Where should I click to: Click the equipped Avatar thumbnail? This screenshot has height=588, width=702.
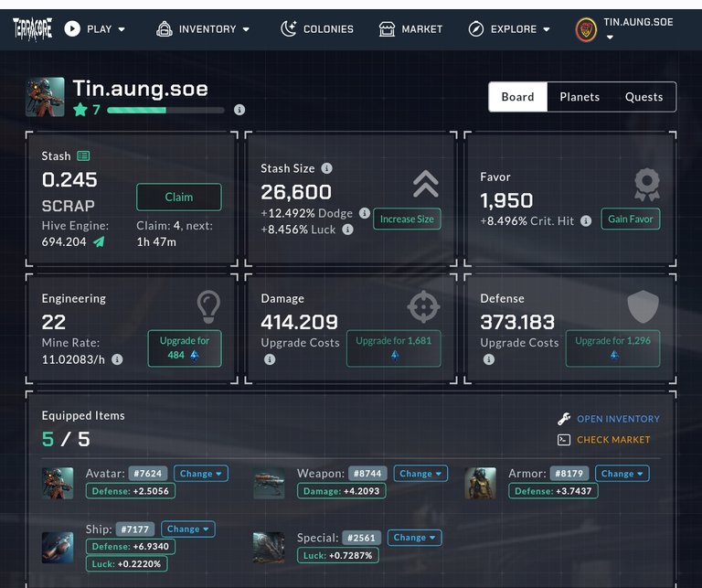click(58, 483)
